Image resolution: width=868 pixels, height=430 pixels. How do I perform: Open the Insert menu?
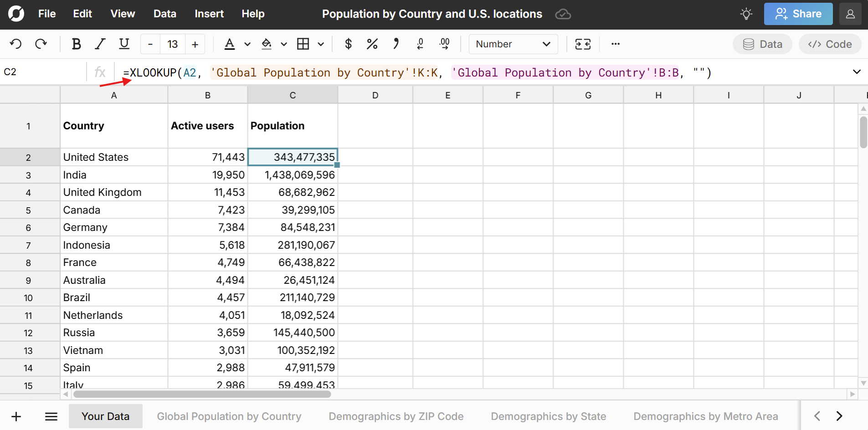(209, 14)
